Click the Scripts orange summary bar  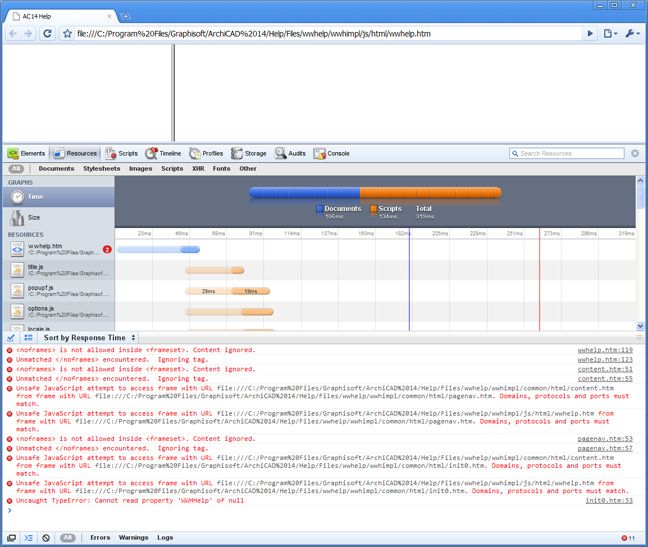[x=431, y=193]
